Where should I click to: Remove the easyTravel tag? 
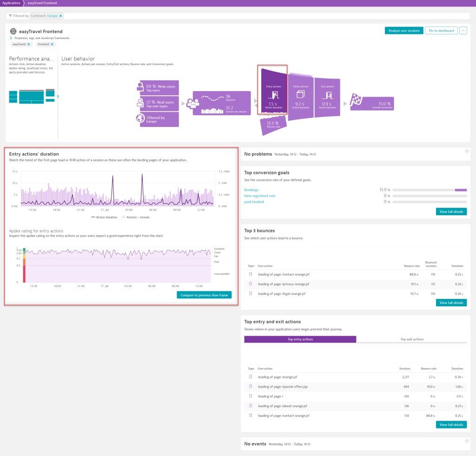[x=29, y=44]
